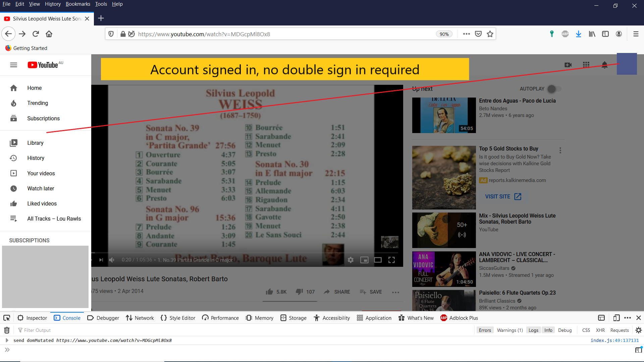Open Firefox account icon
This screenshot has width=644, height=362.
tap(619, 34)
